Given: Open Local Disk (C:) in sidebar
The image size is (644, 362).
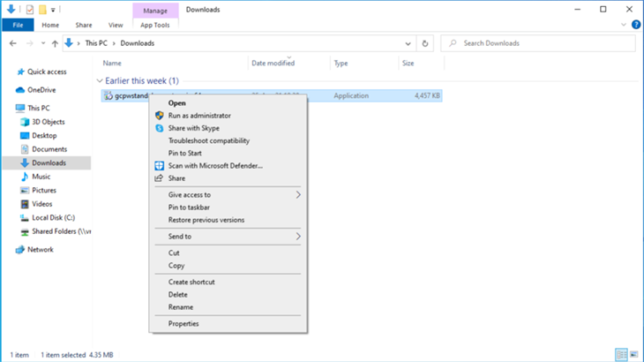Looking at the screenshot, I should (53, 218).
